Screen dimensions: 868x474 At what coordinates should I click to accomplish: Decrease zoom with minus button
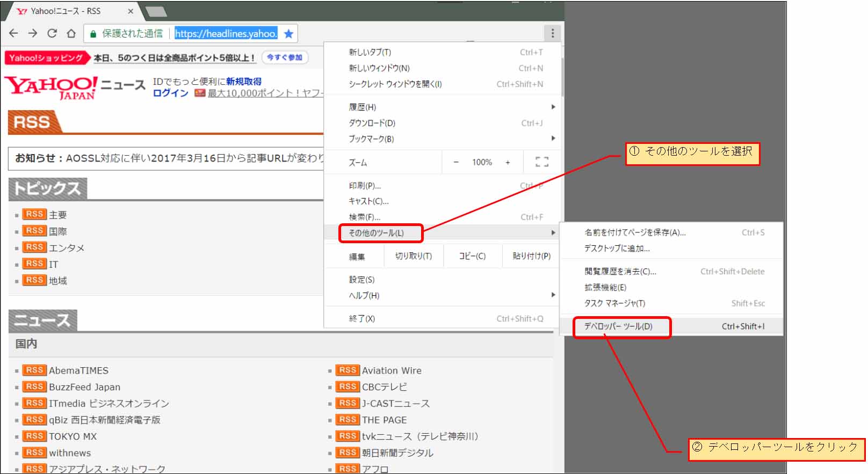coord(456,162)
